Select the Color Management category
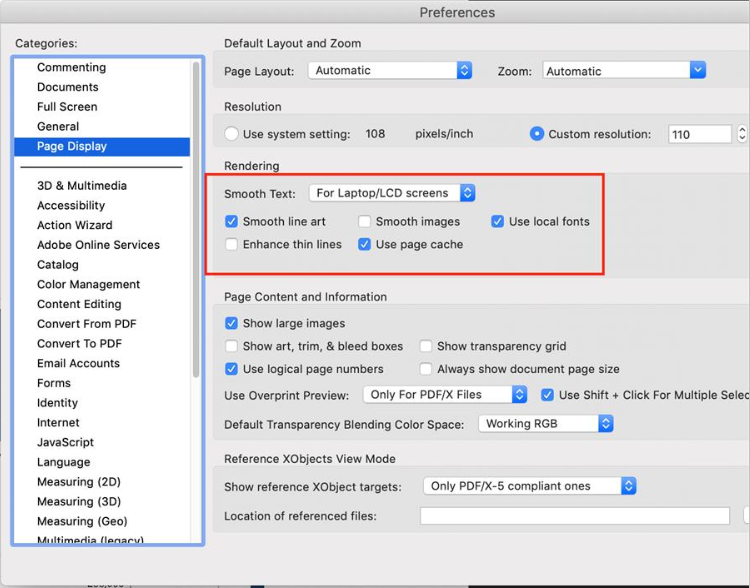This screenshot has height=588, width=750. click(88, 284)
